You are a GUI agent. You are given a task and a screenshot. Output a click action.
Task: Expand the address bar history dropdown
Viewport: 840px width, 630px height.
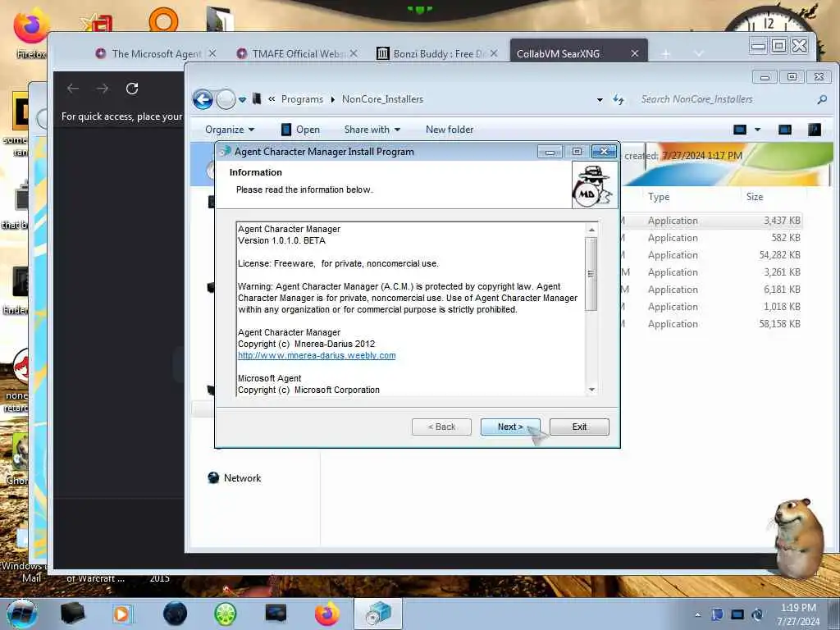click(x=600, y=99)
